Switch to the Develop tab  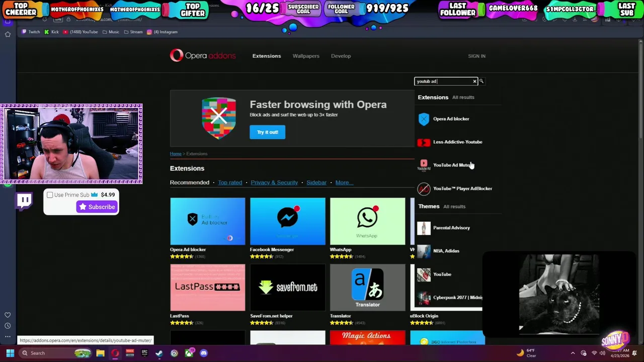(341, 56)
